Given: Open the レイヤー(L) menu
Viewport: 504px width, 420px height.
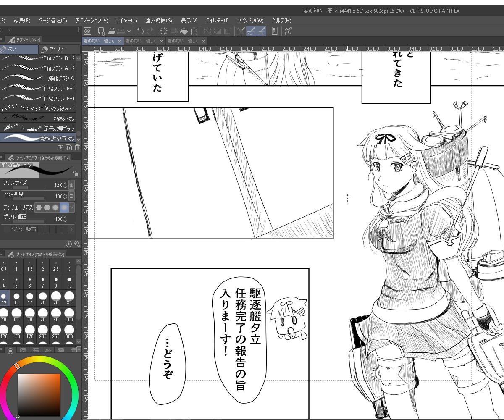Looking at the screenshot, I should pyautogui.click(x=127, y=20).
